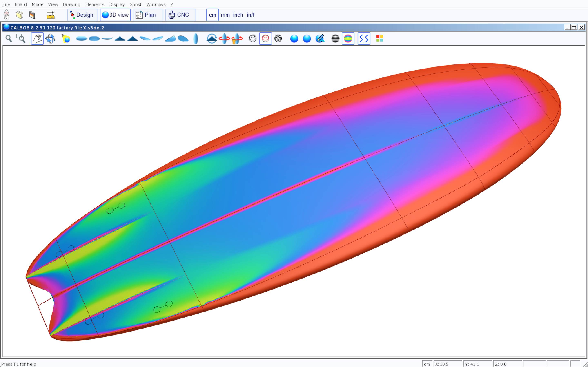Image resolution: width=588 pixels, height=367 pixels.
Task: Expand the Display menu
Action: 117,4
